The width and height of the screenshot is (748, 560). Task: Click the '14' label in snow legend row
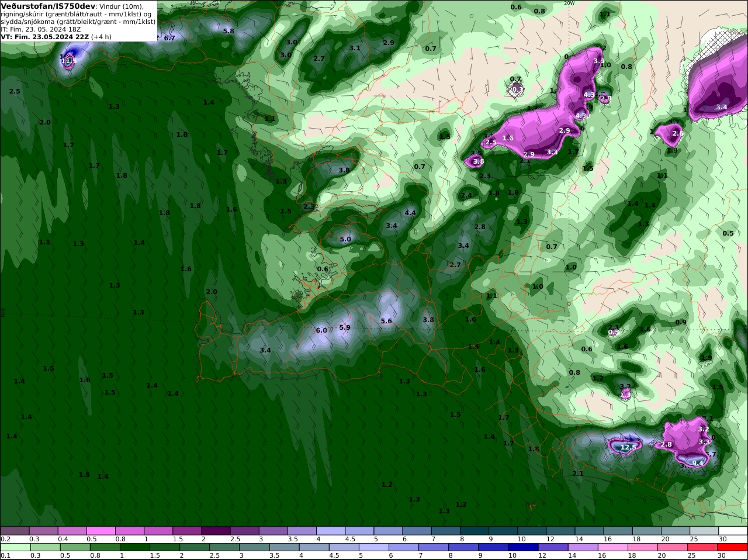[579, 539]
